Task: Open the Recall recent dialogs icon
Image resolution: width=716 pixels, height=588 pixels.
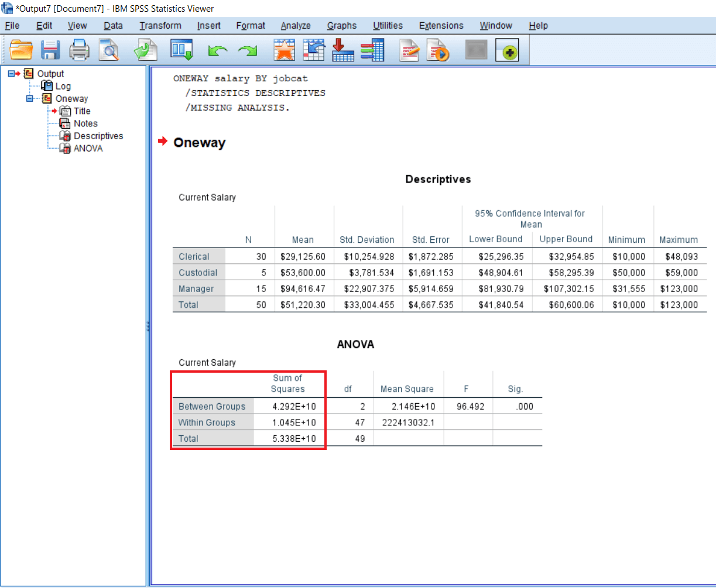Action: coord(181,50)
